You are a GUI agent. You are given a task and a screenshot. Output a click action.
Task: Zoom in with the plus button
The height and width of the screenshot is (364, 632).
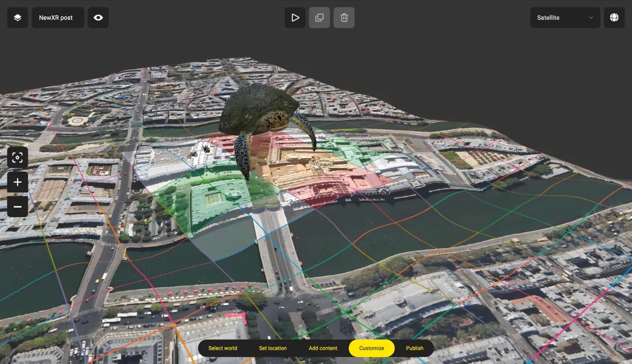click(18, 182)
